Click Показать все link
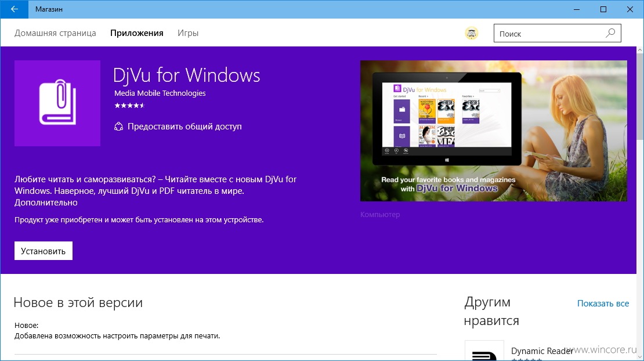This screenshot has height=361, width=644. [x=603, y=304]
